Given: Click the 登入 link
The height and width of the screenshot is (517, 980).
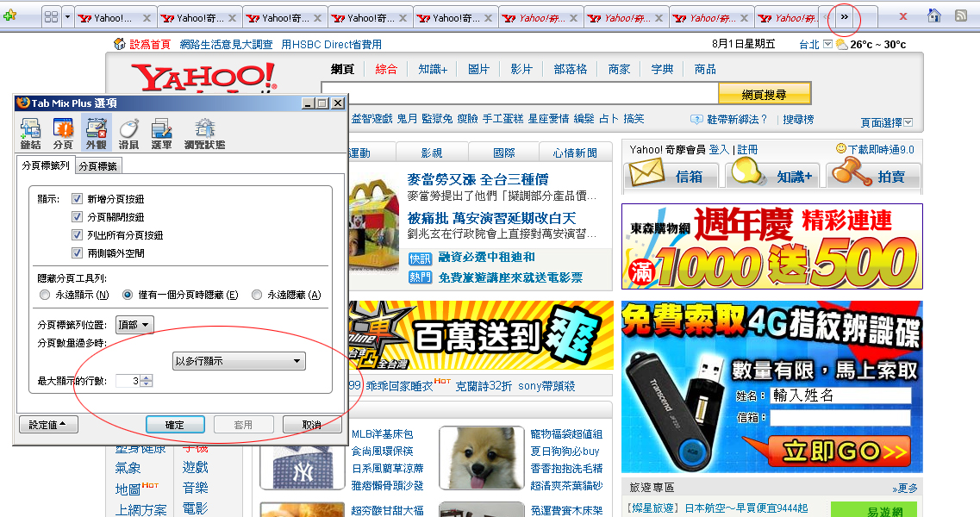Looking at the screenshot, I should click(x=719, y=149).
